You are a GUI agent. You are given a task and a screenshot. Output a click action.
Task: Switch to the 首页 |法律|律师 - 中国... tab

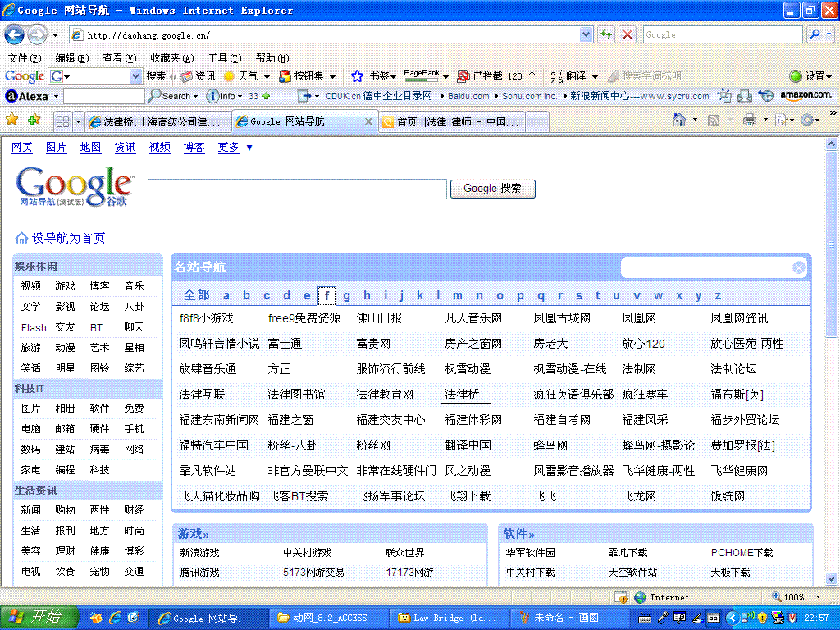(452, 121)
